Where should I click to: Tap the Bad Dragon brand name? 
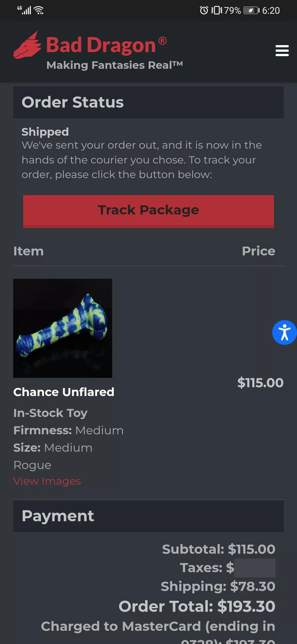click(x=101, y=45)
